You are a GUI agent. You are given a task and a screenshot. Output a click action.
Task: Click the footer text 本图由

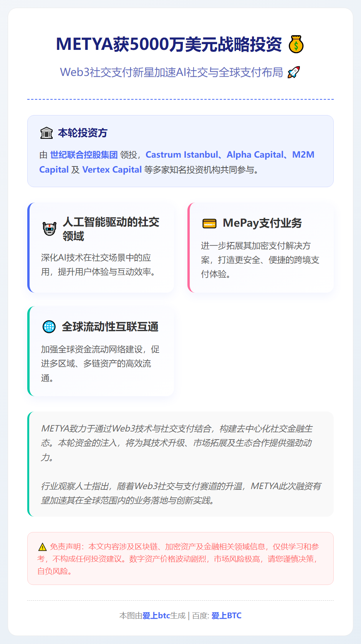[x=131, y=616]
